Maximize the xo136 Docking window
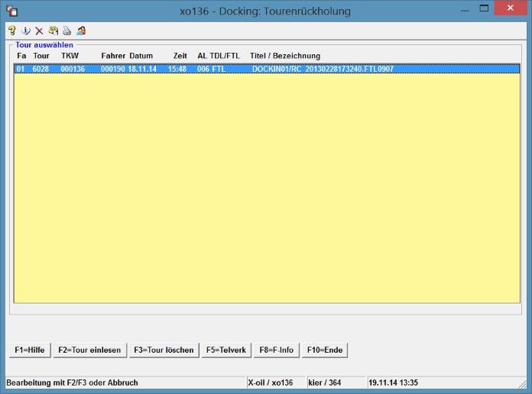The width and height of the screenshot is (532, 394). pyautogui.click(x=484, y=8)
